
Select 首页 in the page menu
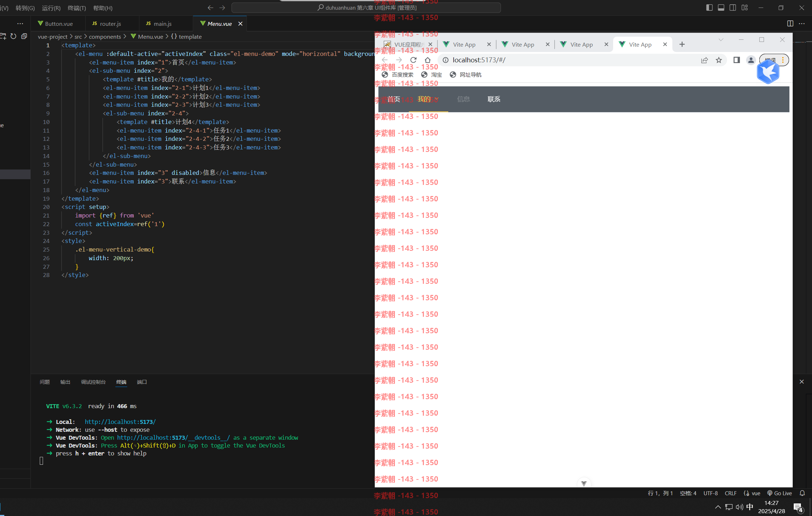393,99
